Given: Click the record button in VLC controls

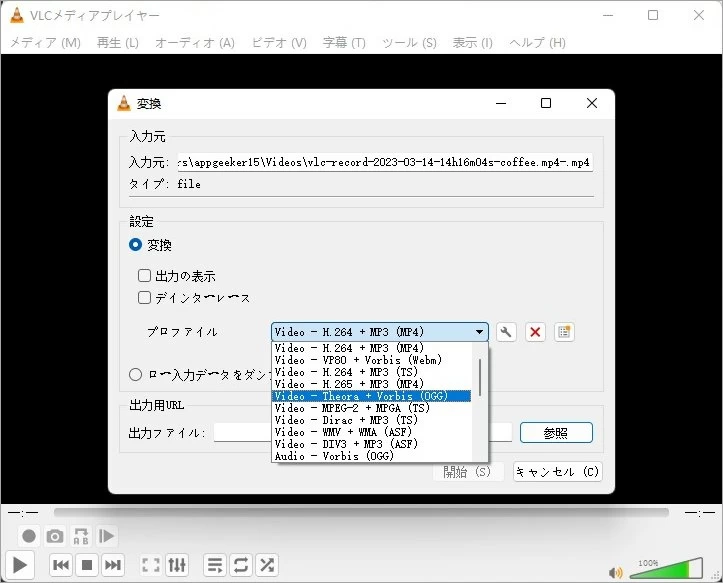Looking at the screenshot, I should tap(29, 536).
